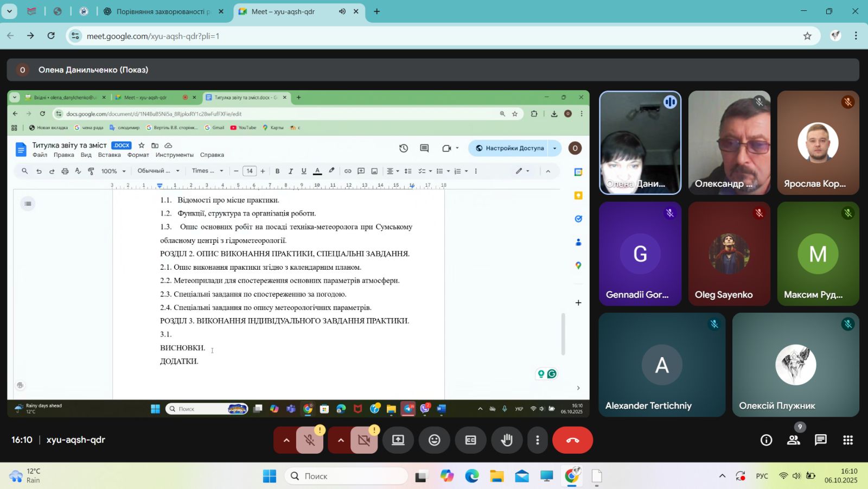
Task: Expand video settings arrow beside camera
Action: pos(340,440)
